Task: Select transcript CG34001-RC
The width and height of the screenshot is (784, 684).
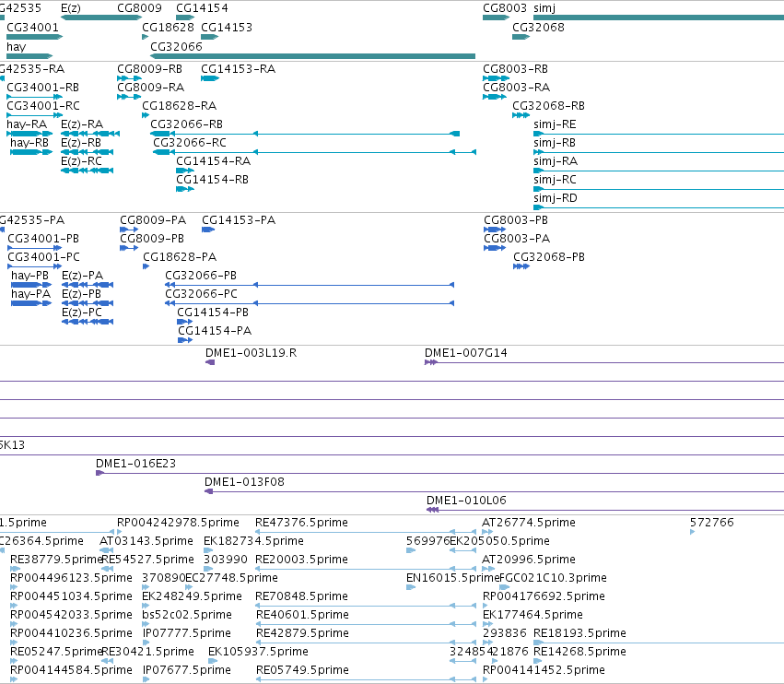Action: click(x=43, y=106)
